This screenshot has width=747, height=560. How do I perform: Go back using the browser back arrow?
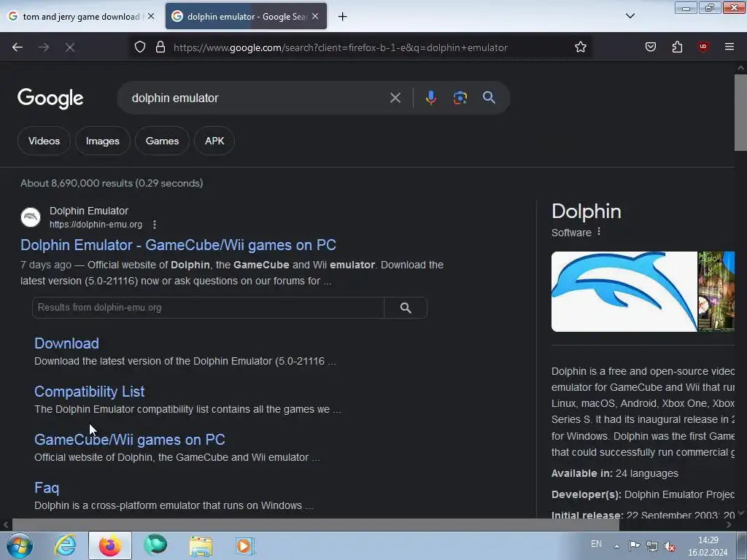[x=18, y=47]
